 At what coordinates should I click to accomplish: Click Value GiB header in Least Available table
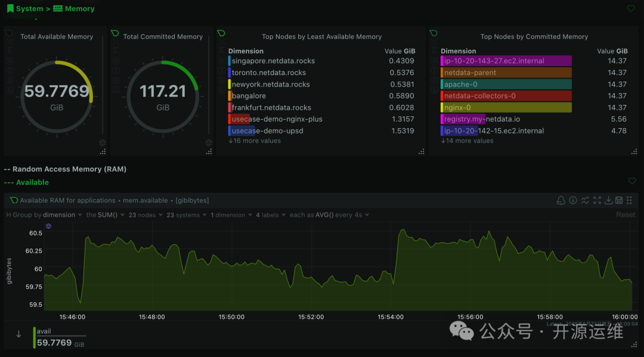coord(400,51)
